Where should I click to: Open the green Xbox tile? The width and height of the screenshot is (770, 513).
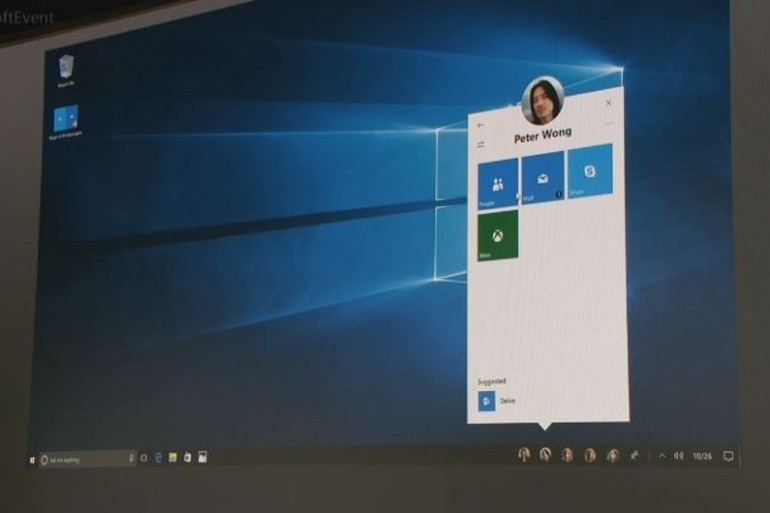click(x=497, y=235)
